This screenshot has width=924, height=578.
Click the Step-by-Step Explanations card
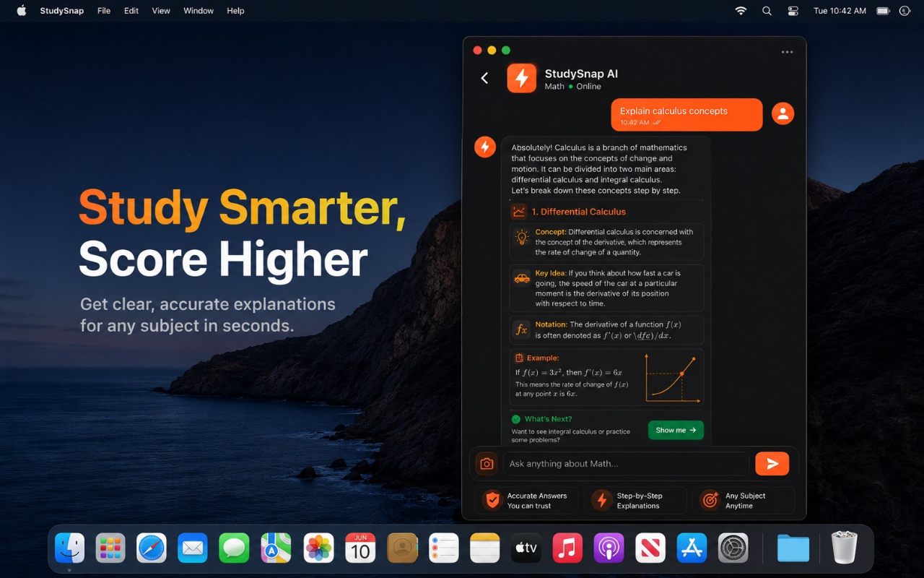(635, 501)
